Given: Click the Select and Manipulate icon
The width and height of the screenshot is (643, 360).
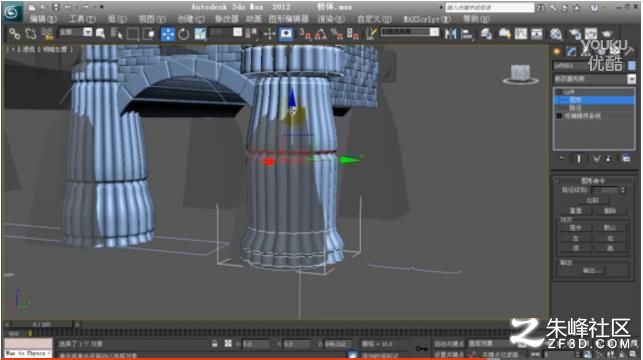Looking at the screenshot, I should [269, 34].
